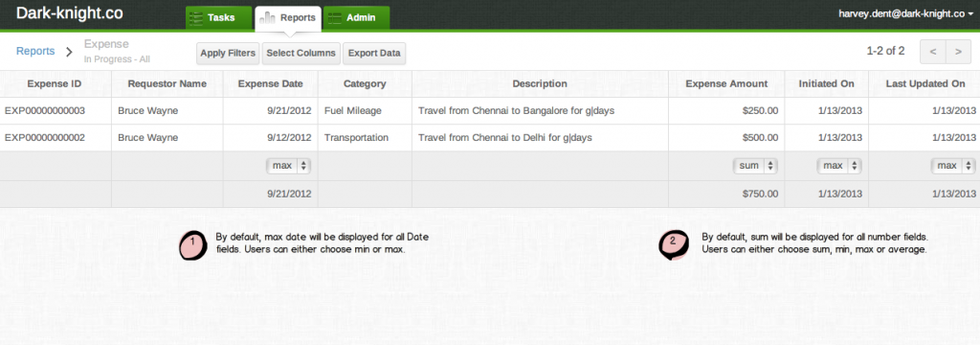Viewport: 980px width, 345px height.
Task: Open Last Updated On max dropdown
Action: pos(953,166)
